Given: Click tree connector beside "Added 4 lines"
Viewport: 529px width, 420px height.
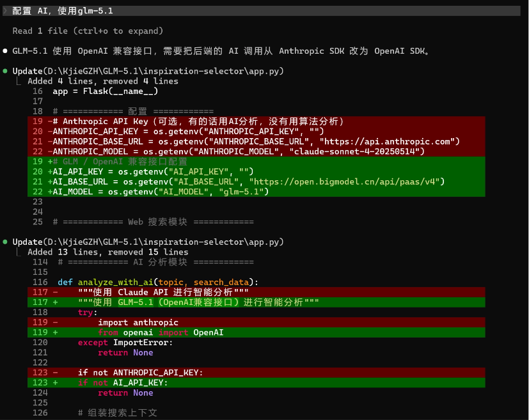Looking at the screenshot, I should [20, 81].
